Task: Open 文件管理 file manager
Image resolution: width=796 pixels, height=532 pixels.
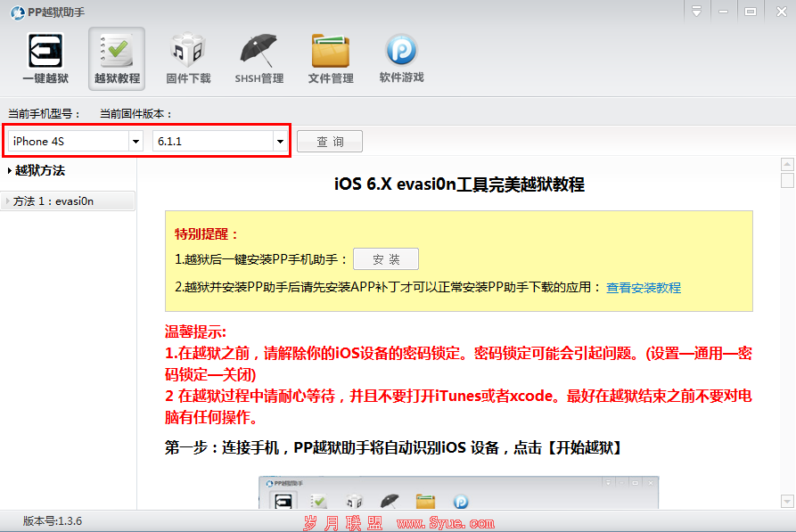Action: click(x=331, y=59)
